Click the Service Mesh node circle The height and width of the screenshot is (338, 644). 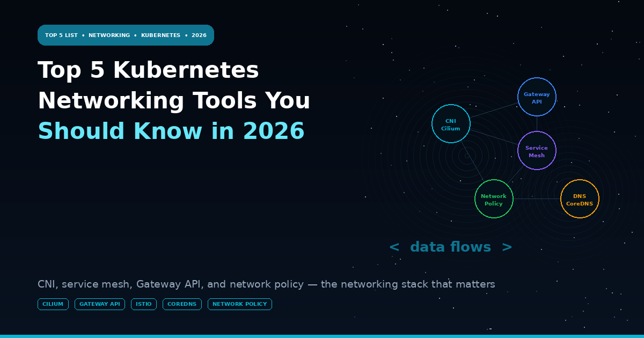[537, 151]
